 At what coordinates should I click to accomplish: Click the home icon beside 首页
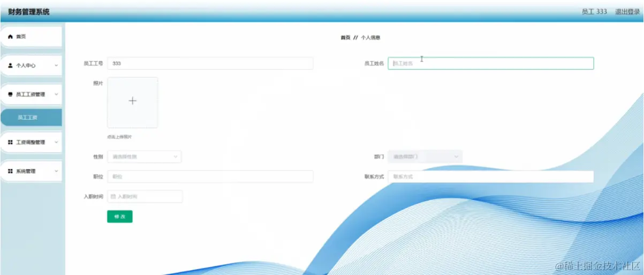point(10,37)
